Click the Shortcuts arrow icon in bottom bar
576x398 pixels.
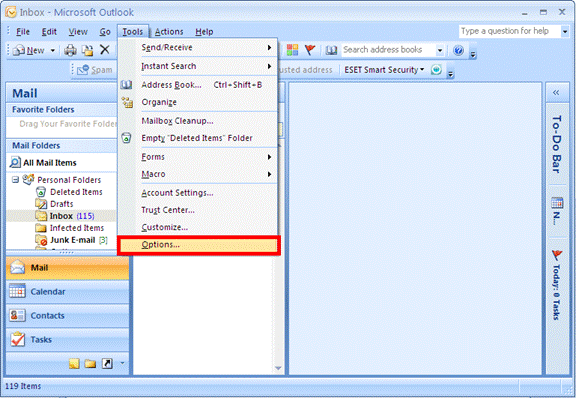tap(107, 364)
